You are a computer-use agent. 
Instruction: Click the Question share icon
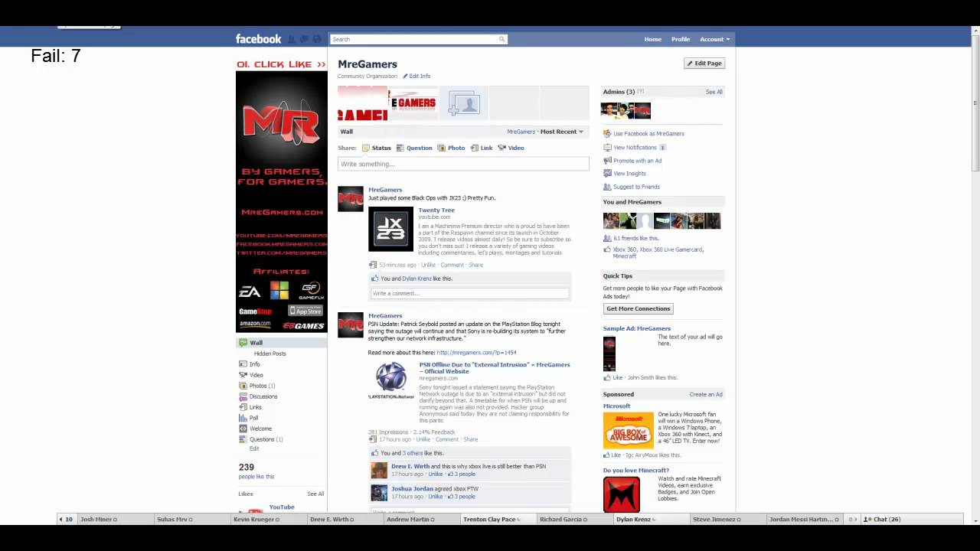pos(400,148)
